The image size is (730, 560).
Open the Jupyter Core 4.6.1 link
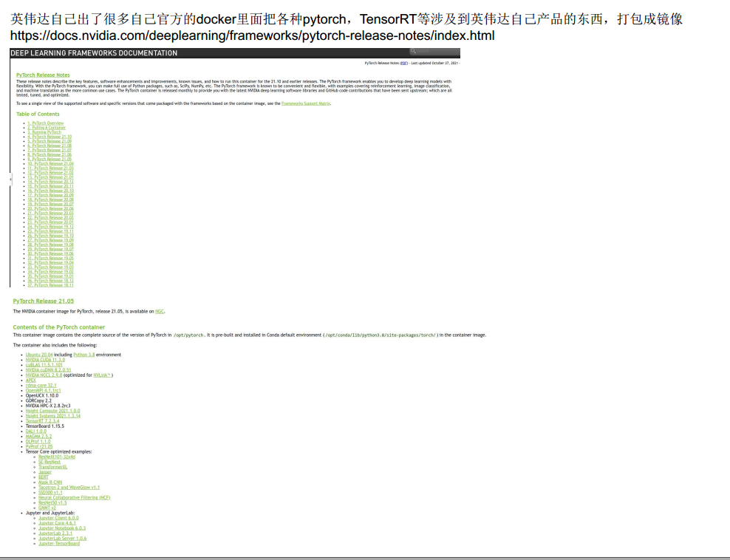(58, 523)
